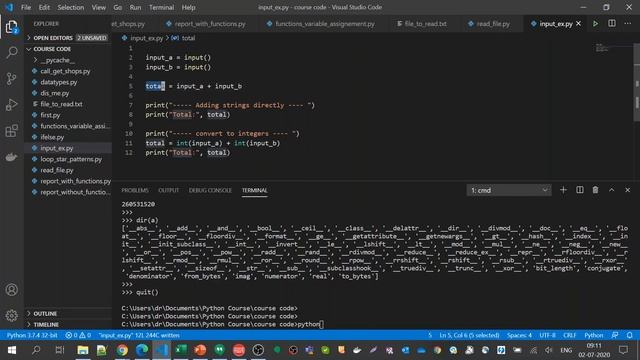Click Ln 5, Col 6 cursor position

click(469, 335)
